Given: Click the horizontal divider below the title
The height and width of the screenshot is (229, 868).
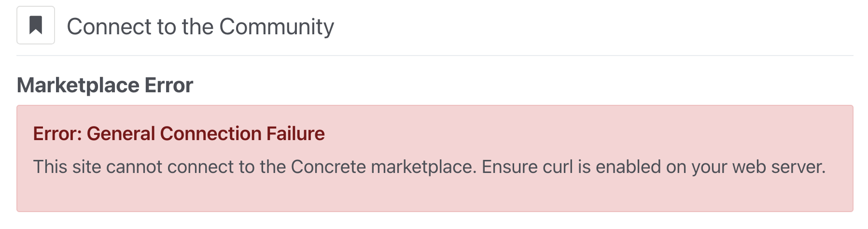Looking at the screenshot, I should point(435,56).
